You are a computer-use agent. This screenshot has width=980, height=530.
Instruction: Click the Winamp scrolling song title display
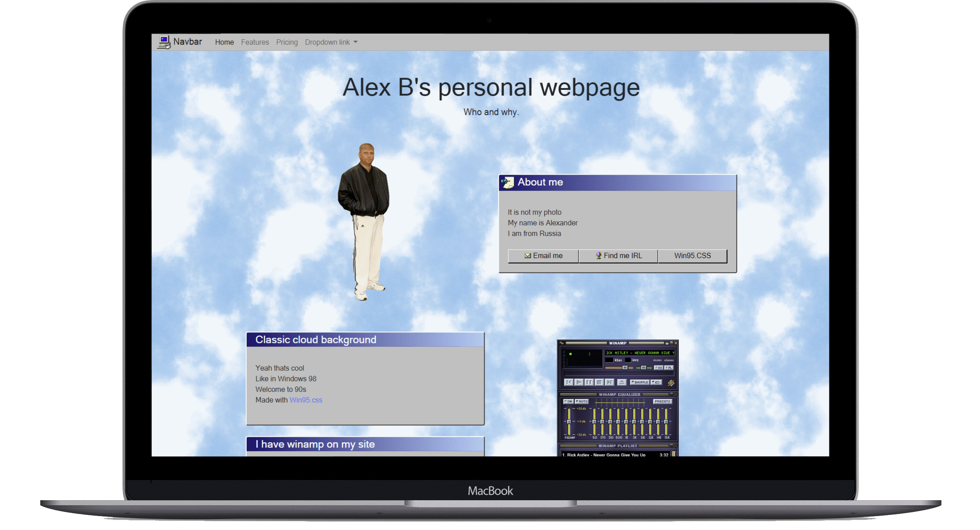[x=640, y=353]
